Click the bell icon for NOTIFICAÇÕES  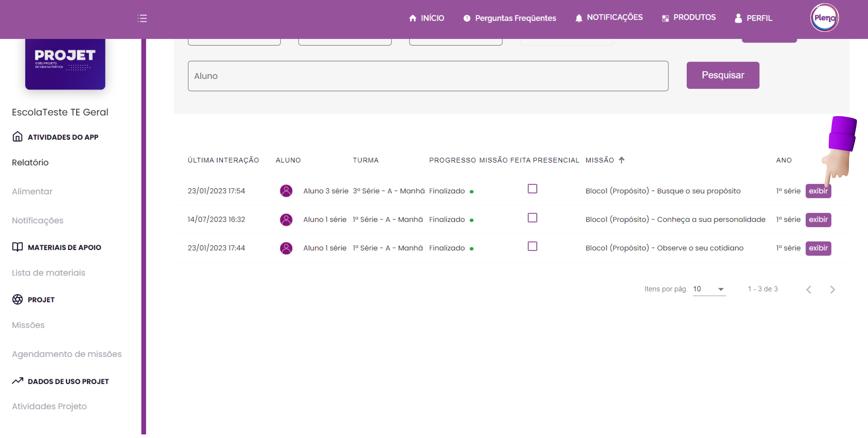click(579, 18)
